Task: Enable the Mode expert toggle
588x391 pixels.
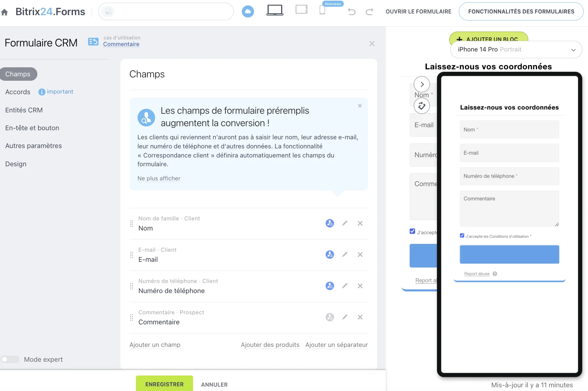Action: 10,359
